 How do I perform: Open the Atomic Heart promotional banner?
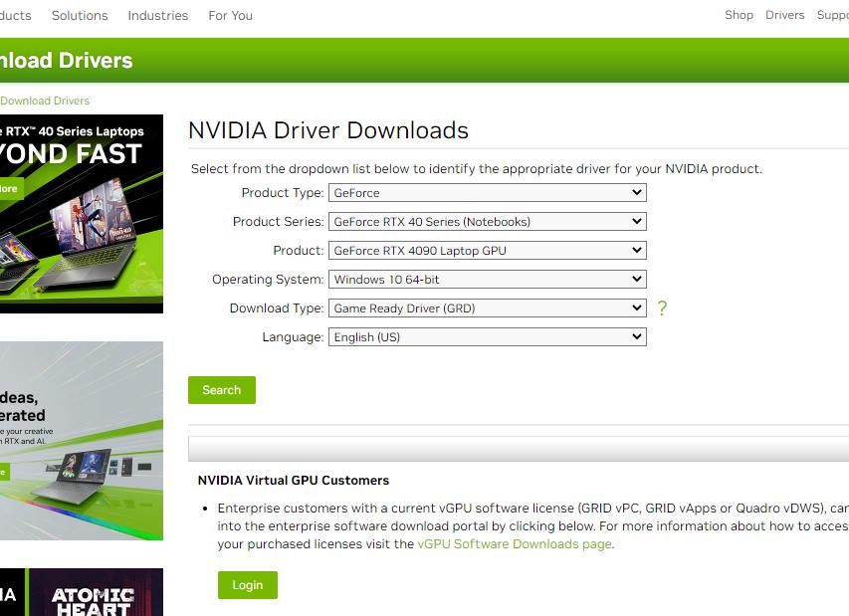[82, 592]
